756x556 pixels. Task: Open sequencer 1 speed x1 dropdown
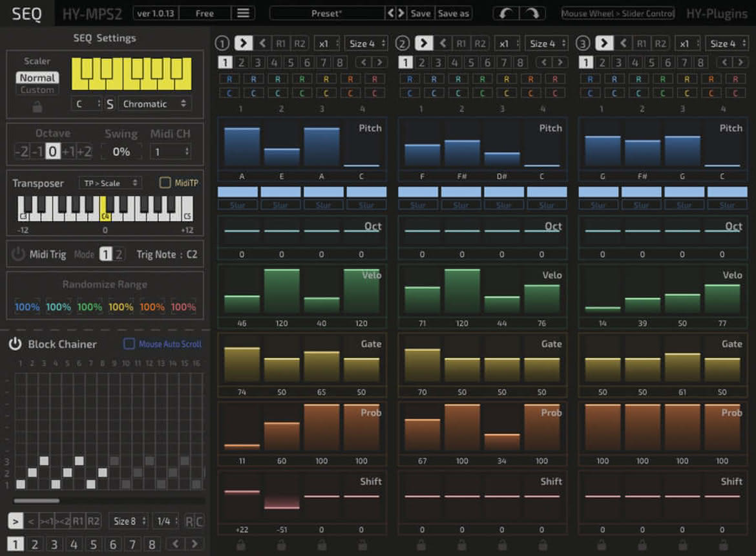coord(327,43)
